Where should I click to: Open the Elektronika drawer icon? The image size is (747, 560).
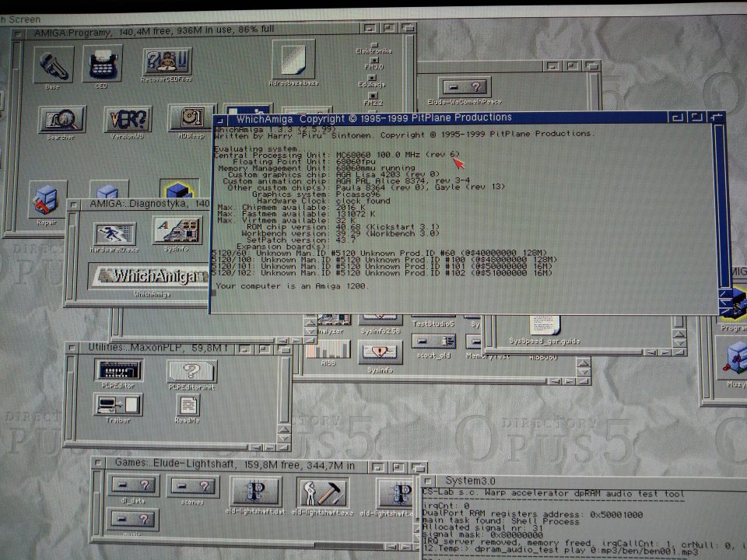(374, 45)
